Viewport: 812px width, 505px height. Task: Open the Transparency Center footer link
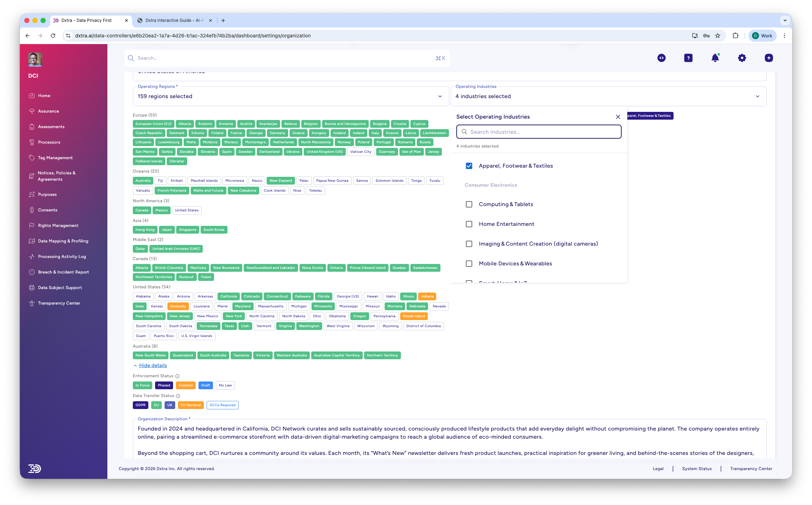[751, 468]
